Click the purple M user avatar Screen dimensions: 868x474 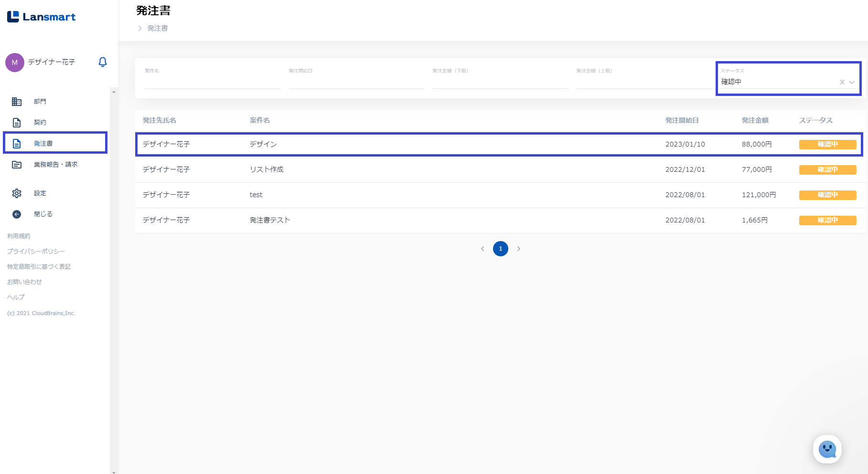[x=15, y=63]
